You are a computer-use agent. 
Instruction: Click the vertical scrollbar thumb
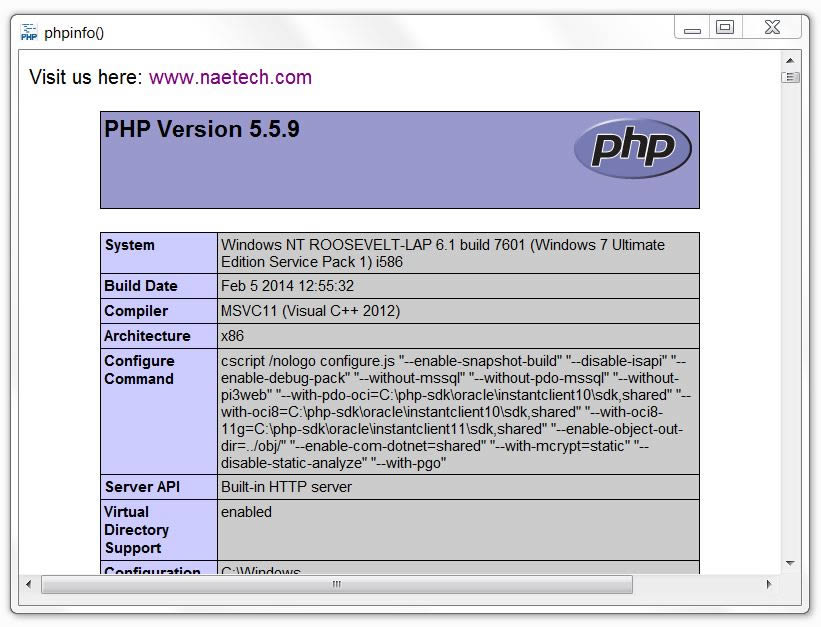point(790,77)
